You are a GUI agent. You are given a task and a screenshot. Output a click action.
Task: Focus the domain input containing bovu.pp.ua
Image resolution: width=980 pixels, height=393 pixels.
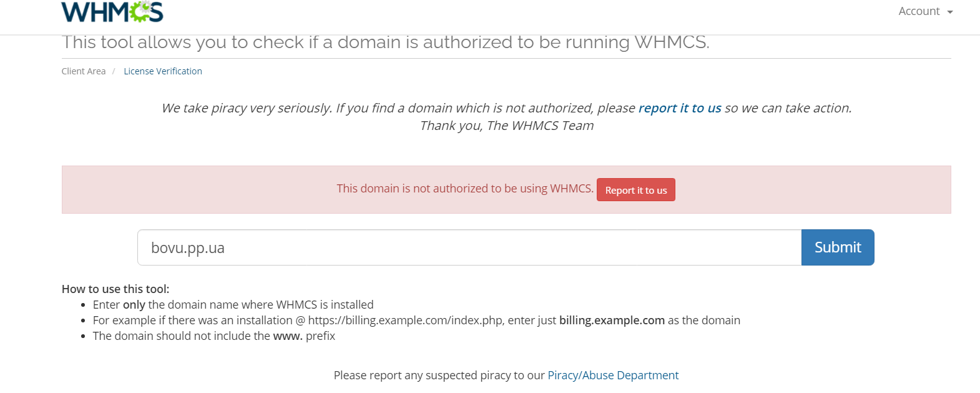point(469,247)
